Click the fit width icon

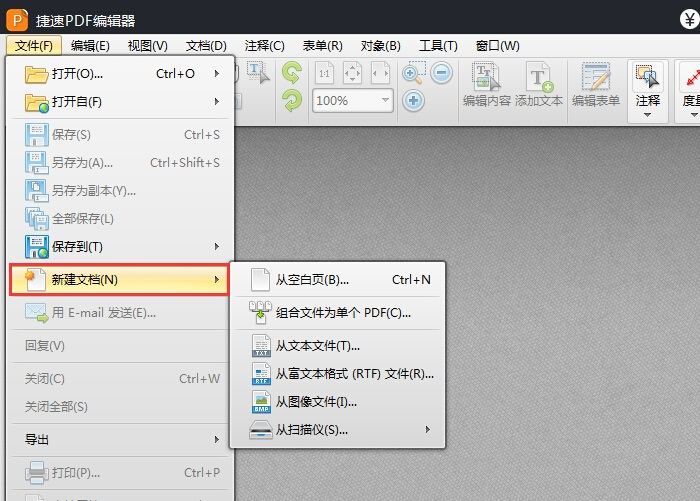pyautogui.click(x=380, y=73)
